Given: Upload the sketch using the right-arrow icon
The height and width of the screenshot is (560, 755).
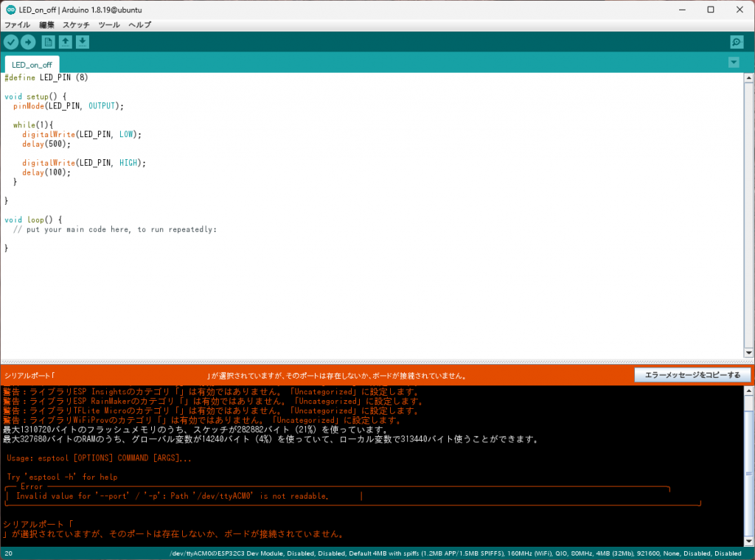Looking at the screenshot, I should 28,42.
